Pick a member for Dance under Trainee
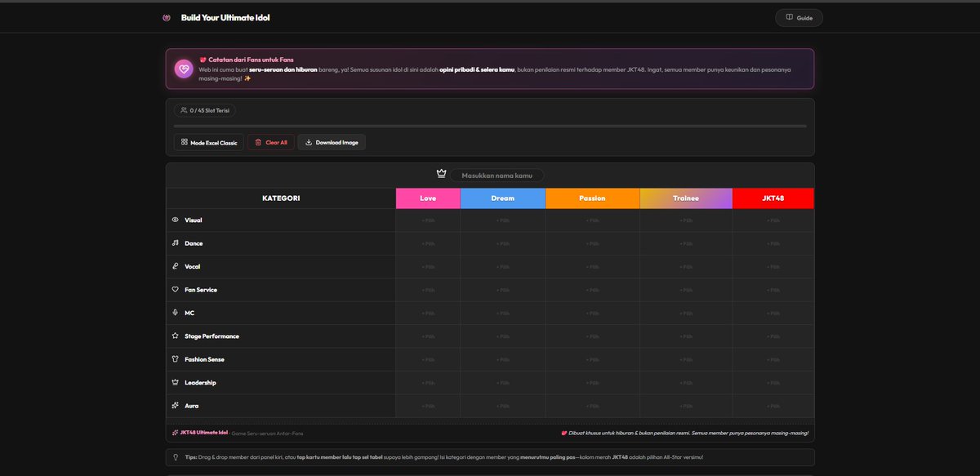The image size is (980, 476). tap(686, 243)
